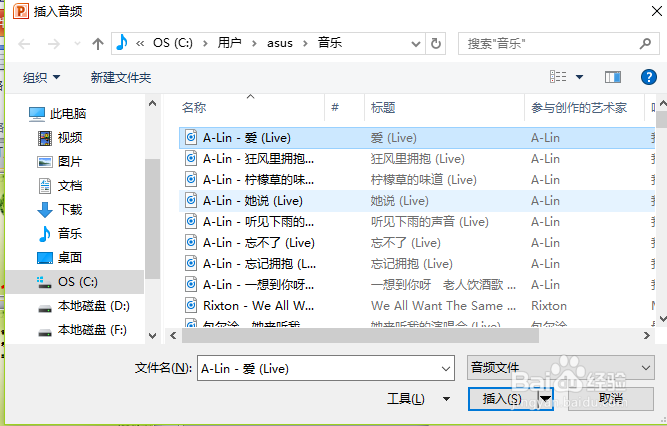Screen dimensions: 667x426
Task: Expand the 工具 dropdown arrow
Action: tap(446, 399)
